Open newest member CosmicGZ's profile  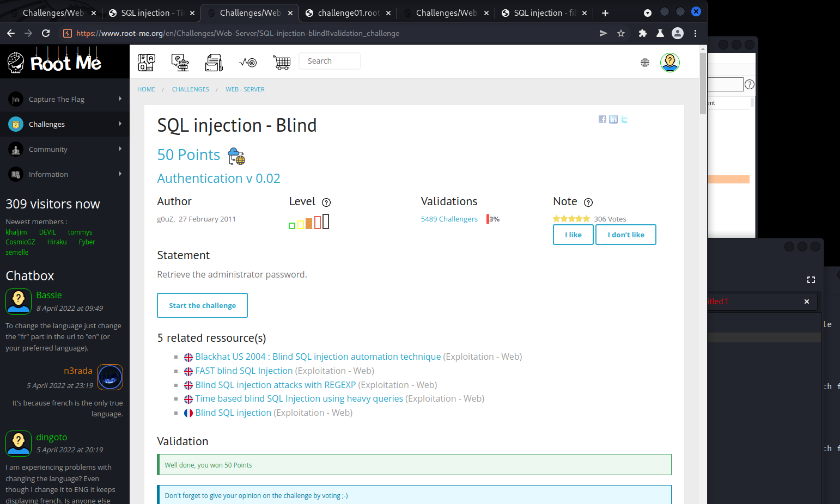click(20, 242)
